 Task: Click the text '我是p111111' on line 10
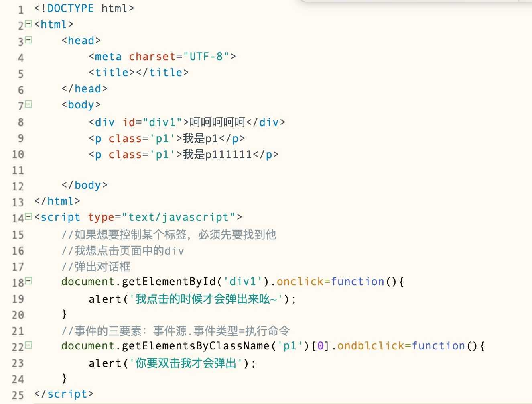click(x=217, y=155)
